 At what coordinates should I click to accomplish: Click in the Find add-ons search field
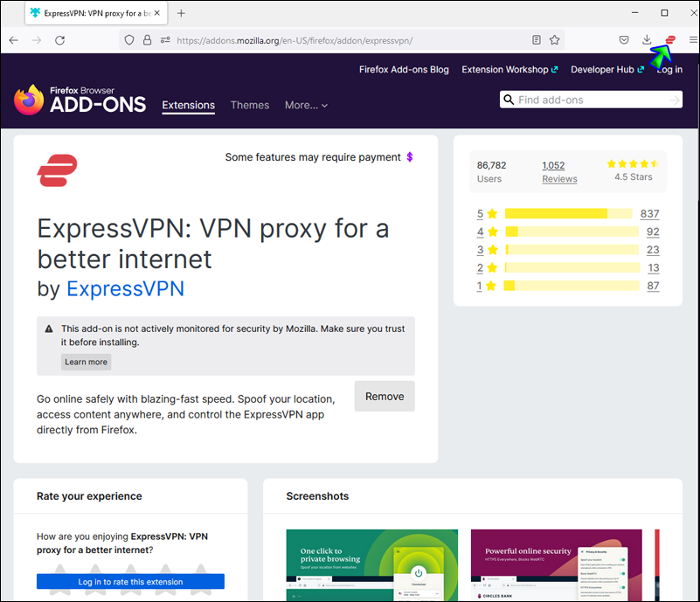592,100
